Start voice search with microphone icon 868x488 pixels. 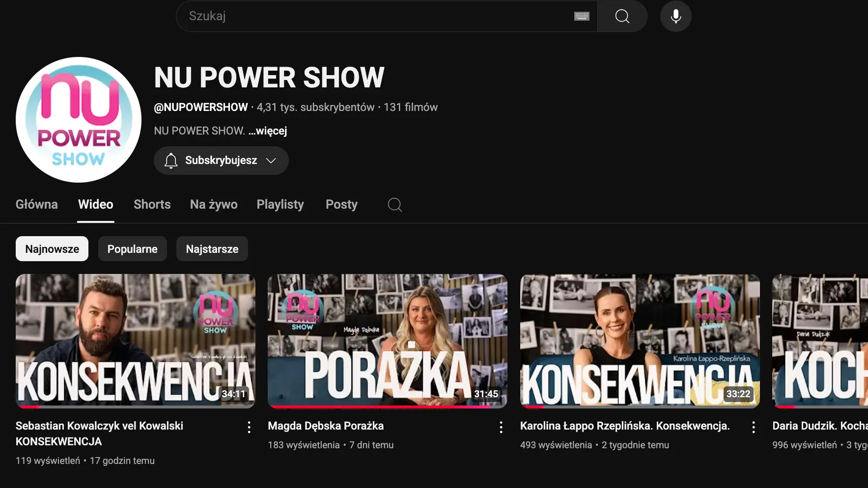[x=675, y=16]
